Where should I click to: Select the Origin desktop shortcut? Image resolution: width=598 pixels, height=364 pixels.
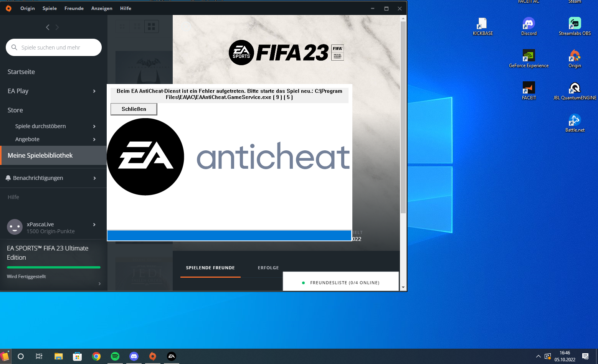(575, 59)
